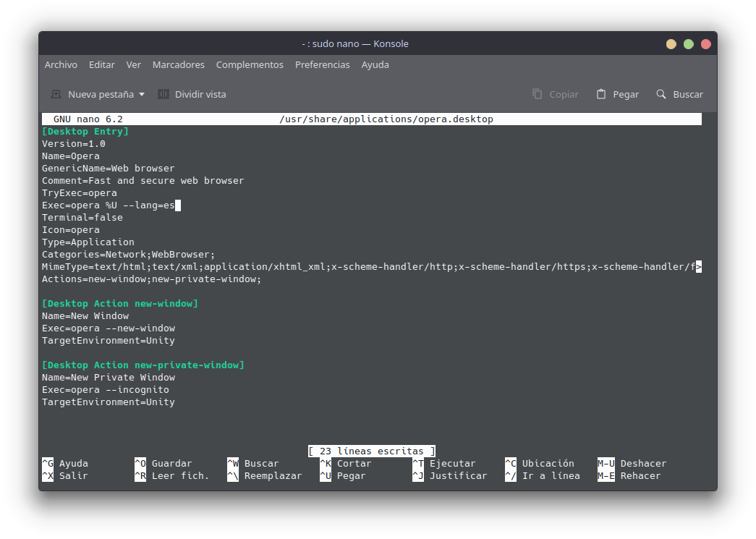Image resolution: width=756 pixels, height=539 pixels.
Task: Click the 'M-E Rehacer' nano shortcut
Action: point(629,476)
